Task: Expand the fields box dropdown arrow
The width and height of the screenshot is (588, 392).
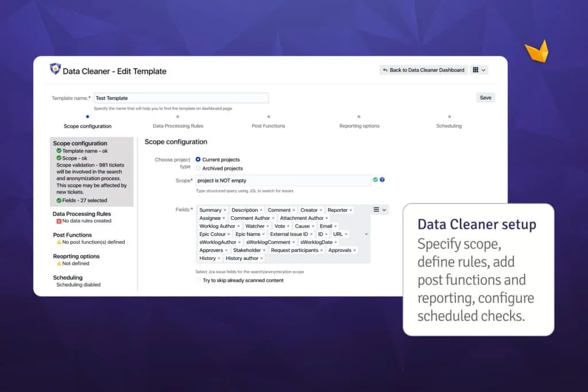Action: coord(366,234)
